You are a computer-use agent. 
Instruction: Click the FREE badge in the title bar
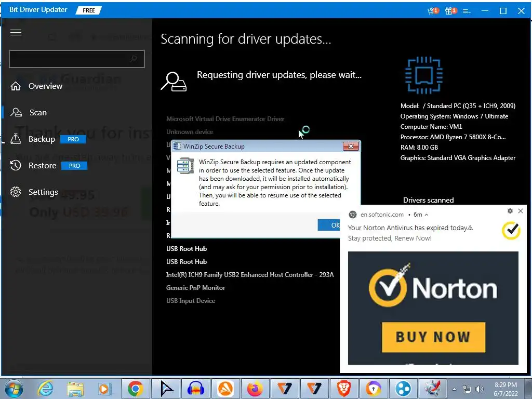coord(88,10)
